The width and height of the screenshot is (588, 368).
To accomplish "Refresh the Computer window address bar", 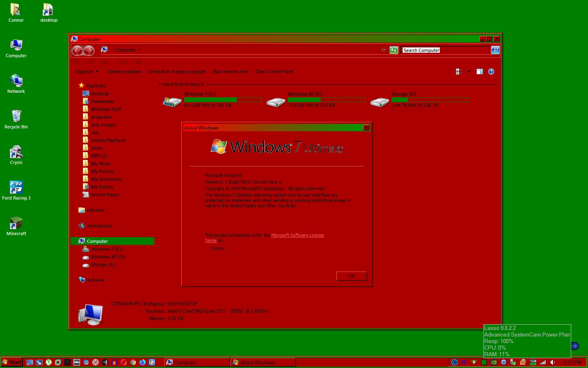I will [394, 50].
